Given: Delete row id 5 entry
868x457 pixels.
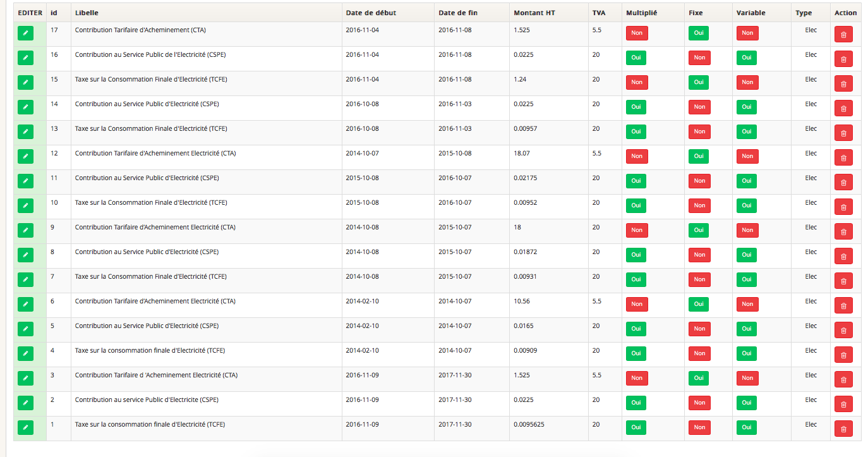Looking at the screenshot, I should (x=843, y=331).
